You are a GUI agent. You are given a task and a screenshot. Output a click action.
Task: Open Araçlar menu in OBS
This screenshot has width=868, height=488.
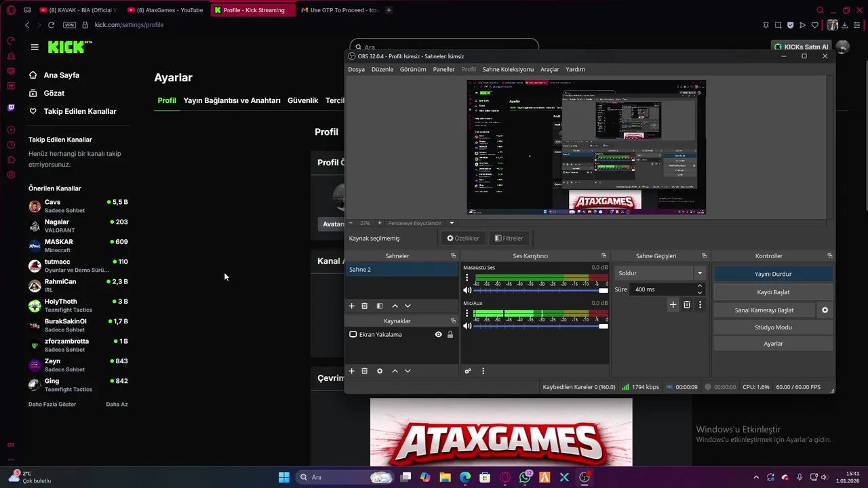click(549, 69)
